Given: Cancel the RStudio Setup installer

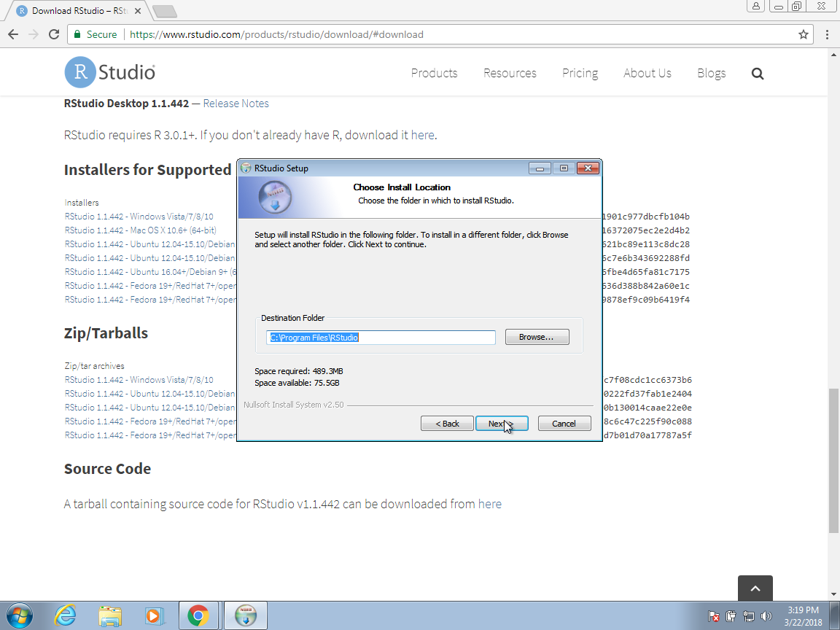Looking at the screenshot, I should tap(564, 424).
